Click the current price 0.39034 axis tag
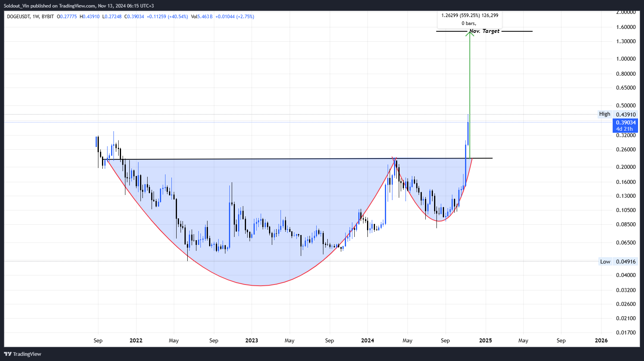Viewport: 644px width, 361px height. coord(626,122)
